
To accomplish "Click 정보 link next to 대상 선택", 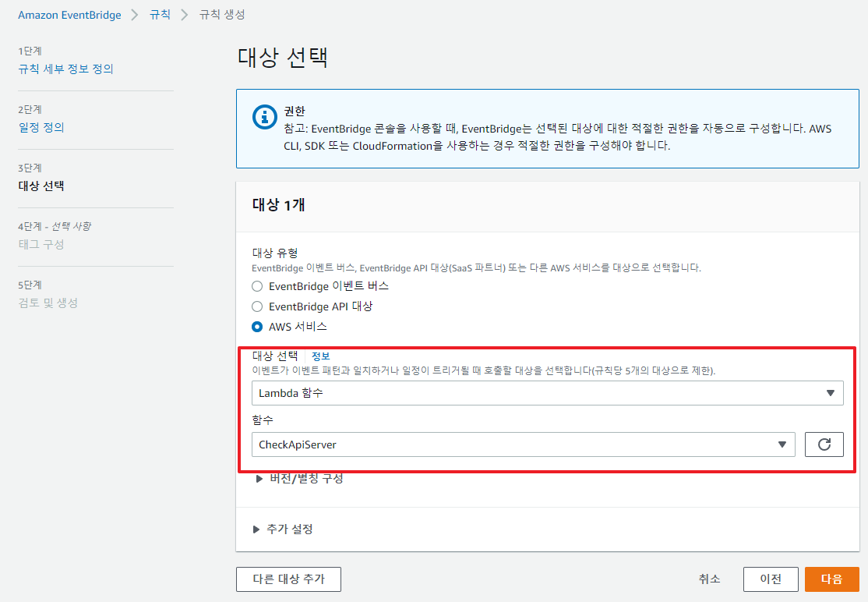I will 320,356.
